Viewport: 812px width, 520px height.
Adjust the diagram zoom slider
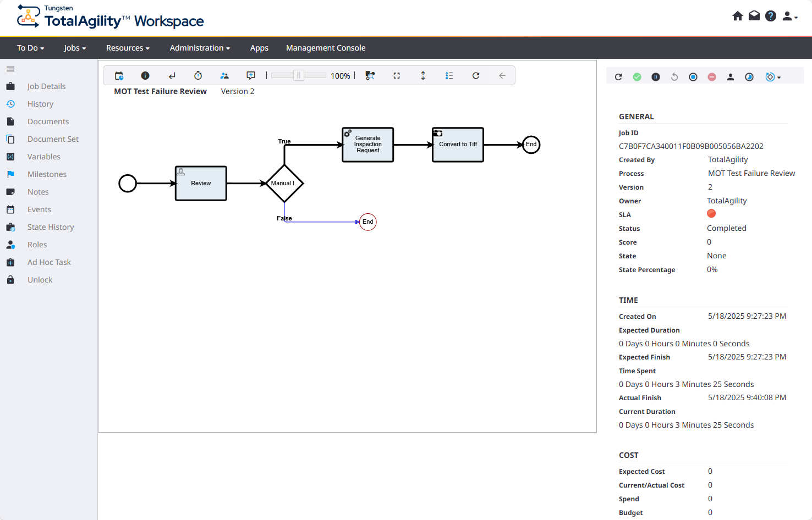298,75
